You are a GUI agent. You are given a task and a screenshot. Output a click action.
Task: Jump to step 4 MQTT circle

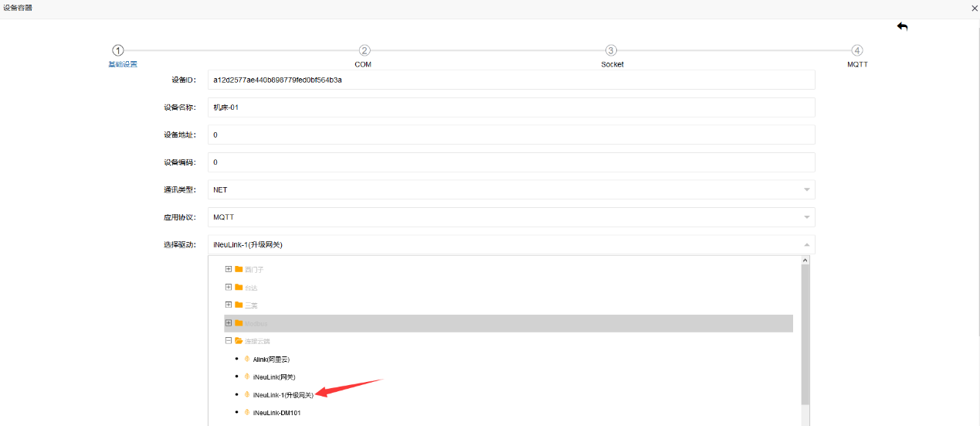(x=857, y=50)
